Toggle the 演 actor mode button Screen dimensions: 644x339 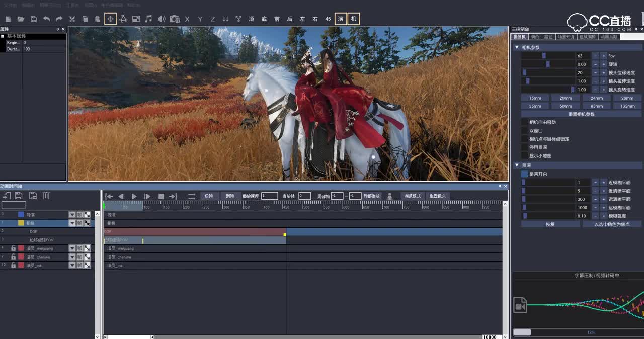coord(341,19)
